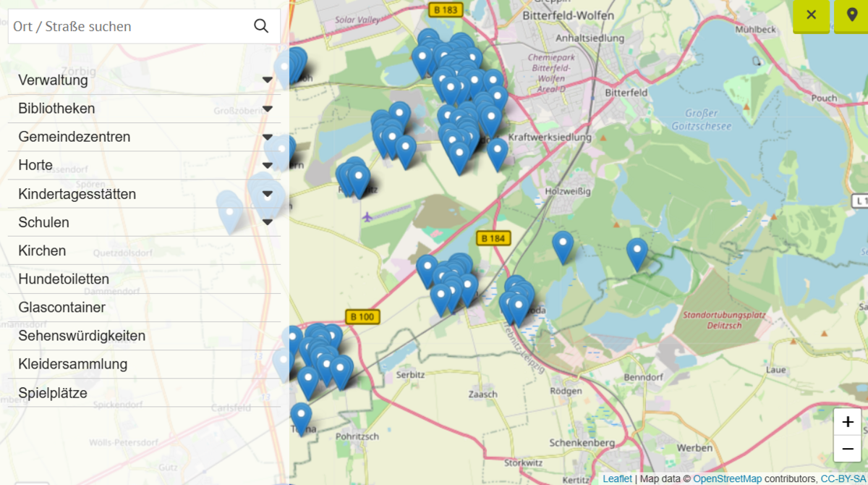Choose the Spielplätze category
Viewport: 868px width, 485px height.
pyautogui.click(x=53, y=393)
